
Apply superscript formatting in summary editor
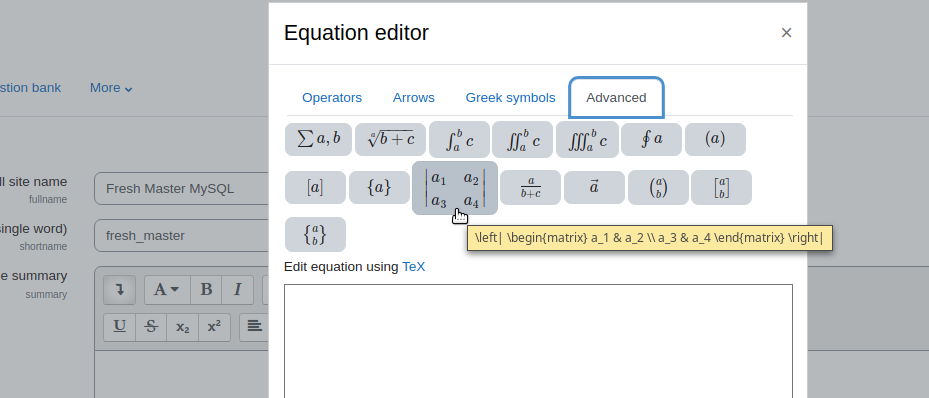point(214,327)
